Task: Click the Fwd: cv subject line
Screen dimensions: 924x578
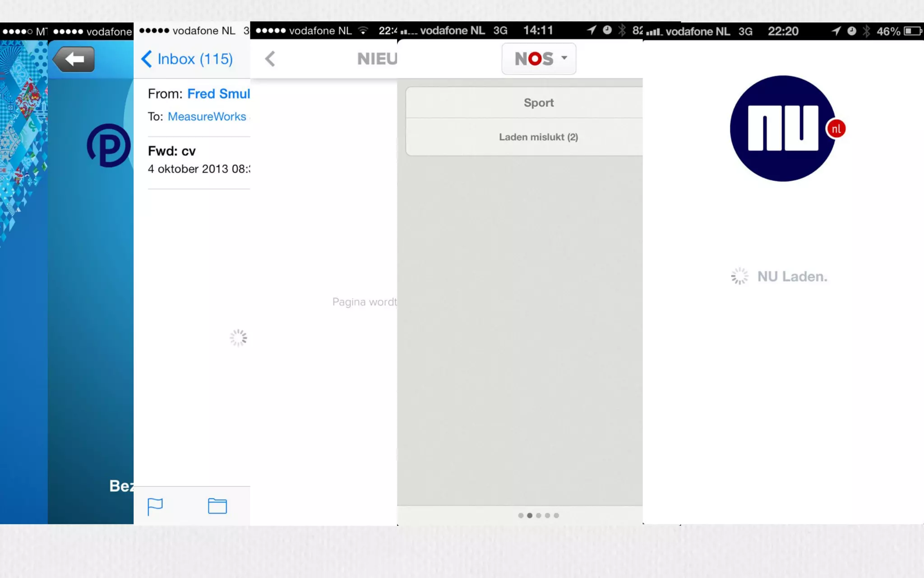Action: tap(172, 151)
